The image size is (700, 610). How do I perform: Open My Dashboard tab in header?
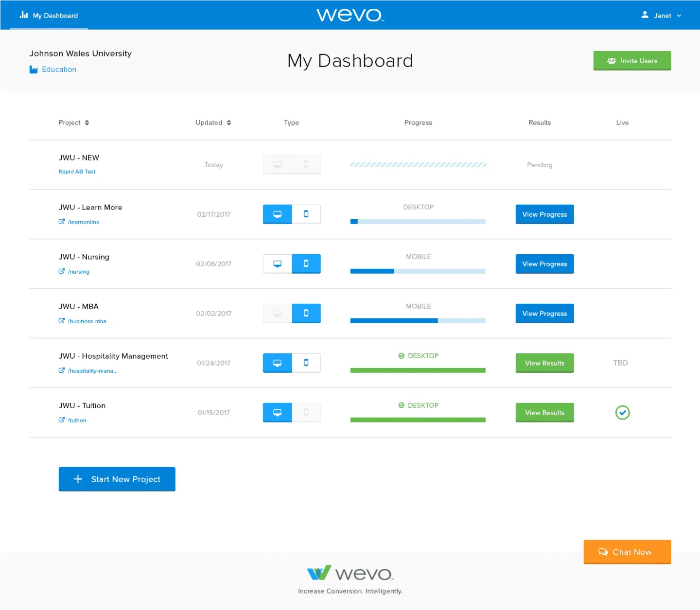click(x=49, y=16)
